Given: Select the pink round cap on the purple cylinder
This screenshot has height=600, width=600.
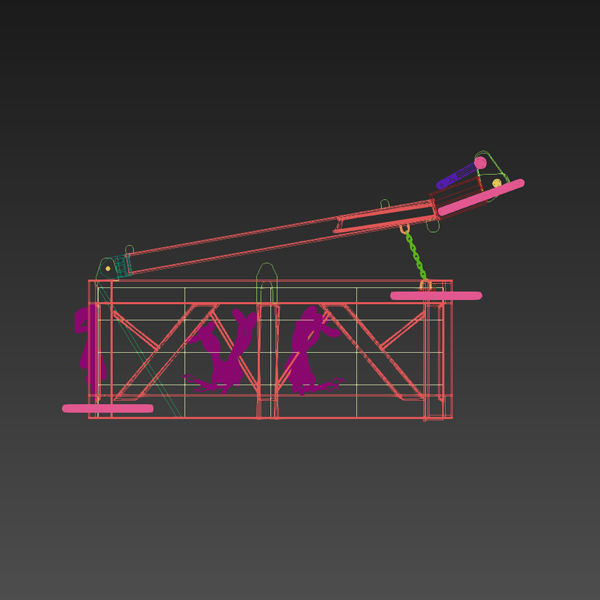Looking at the screenshot, I should point(481,163).
